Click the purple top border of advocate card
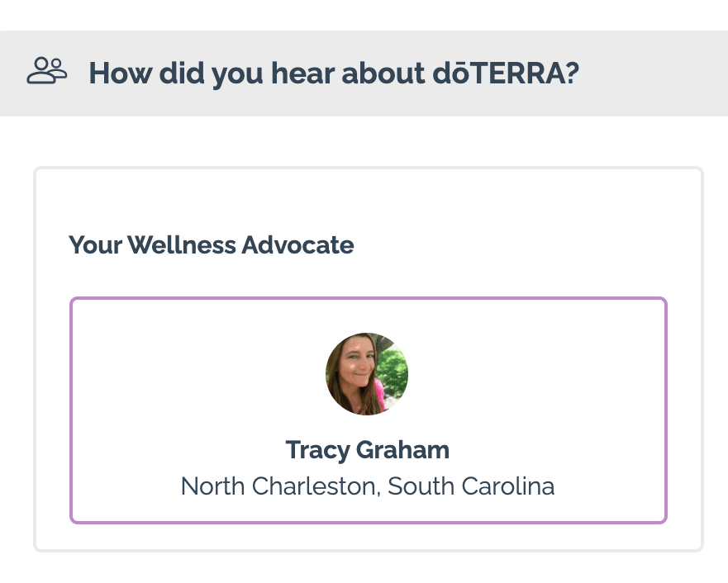 (369, 298)
